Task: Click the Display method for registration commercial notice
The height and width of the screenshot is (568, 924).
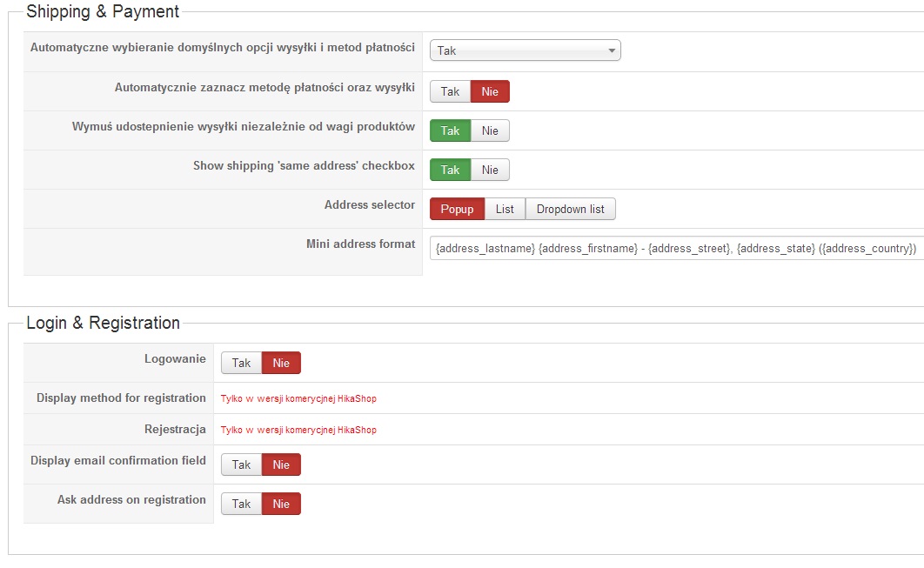Action: click(298, 398)
